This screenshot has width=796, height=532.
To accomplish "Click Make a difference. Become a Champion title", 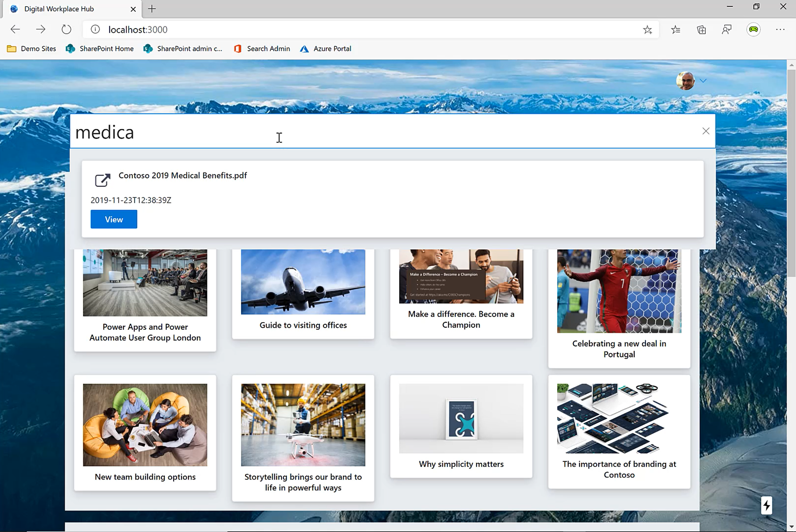I will click(461, 319).
